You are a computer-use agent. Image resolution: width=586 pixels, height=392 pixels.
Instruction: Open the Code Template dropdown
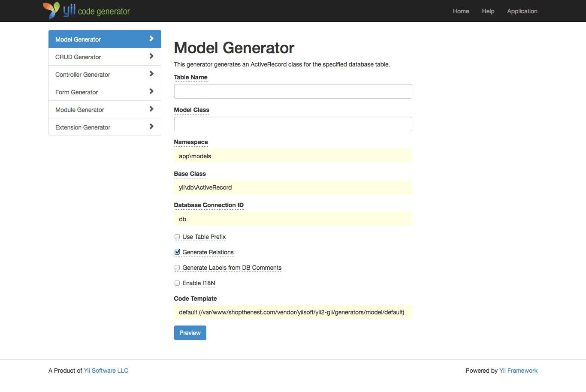293,312
